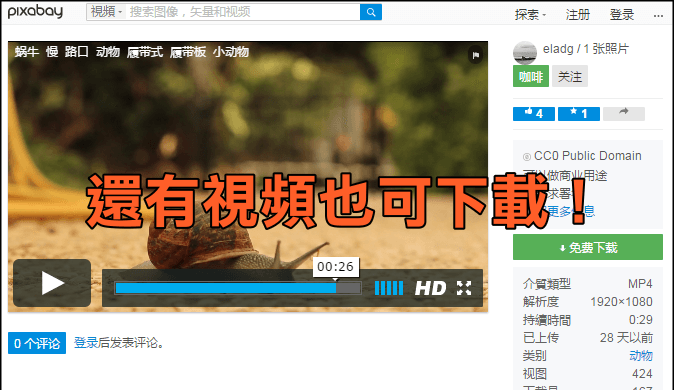The height and width of the screenshot is (390, 674).
Task: Toggle HD video quality
Action: pyautogui.click(x=430, y=288)
